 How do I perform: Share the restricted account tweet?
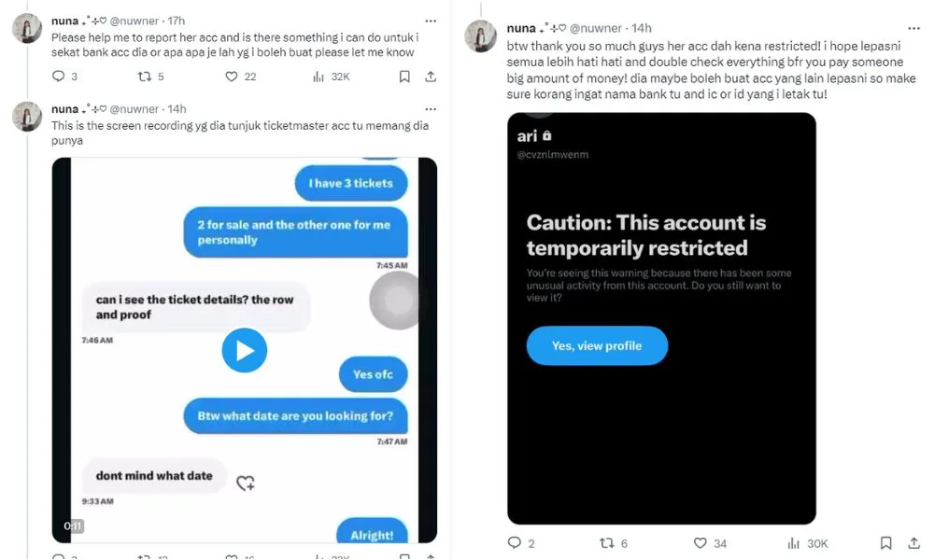[913, 543]
